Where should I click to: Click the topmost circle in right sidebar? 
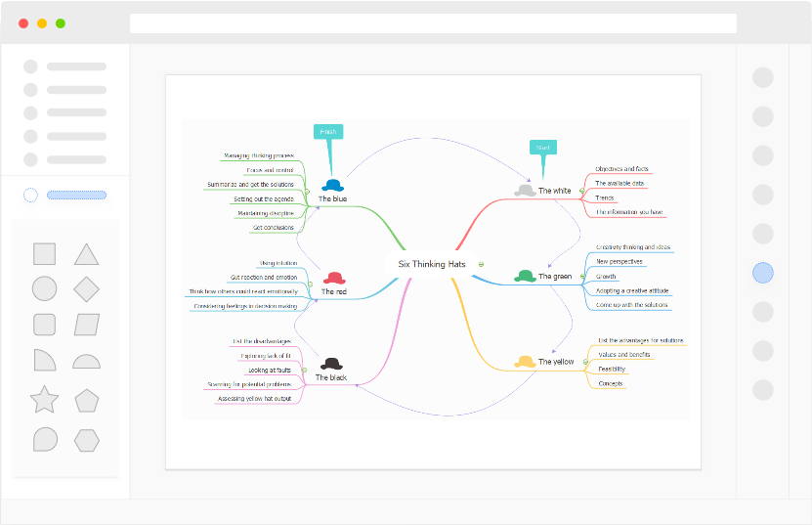click(x=763, y=77)
